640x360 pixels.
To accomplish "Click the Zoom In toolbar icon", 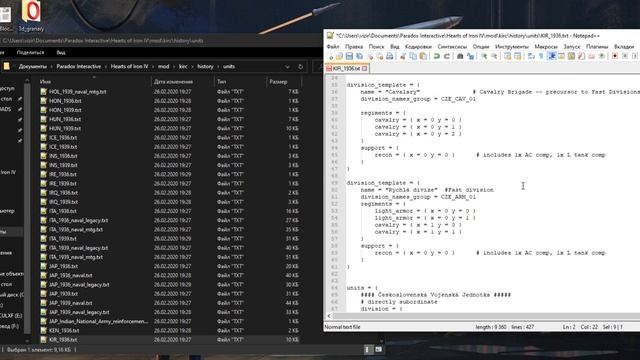I will (484, 56).
